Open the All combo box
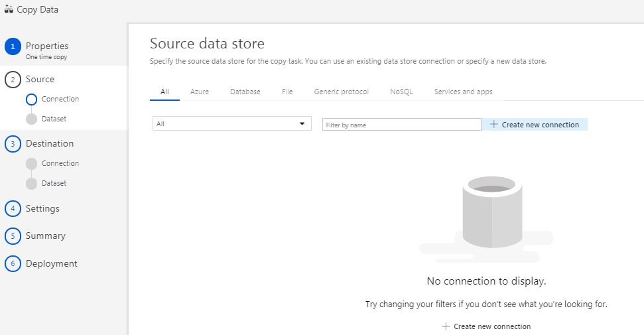 click(x=231, y=124)
